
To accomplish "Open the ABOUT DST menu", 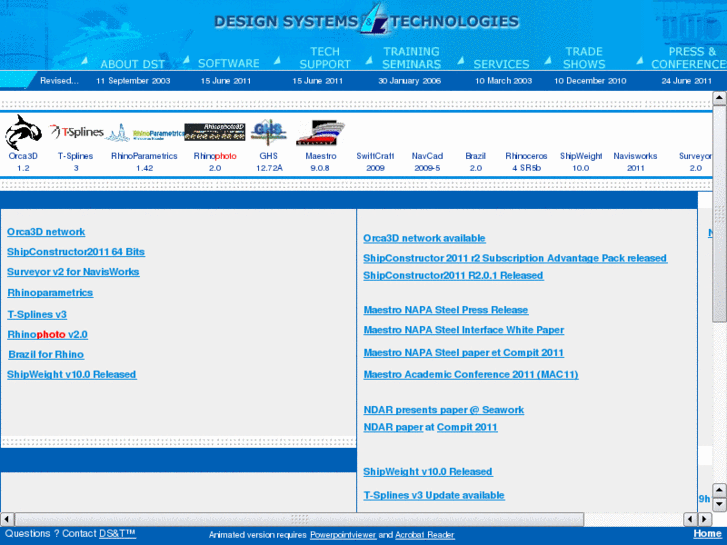I will click(133, 64).
